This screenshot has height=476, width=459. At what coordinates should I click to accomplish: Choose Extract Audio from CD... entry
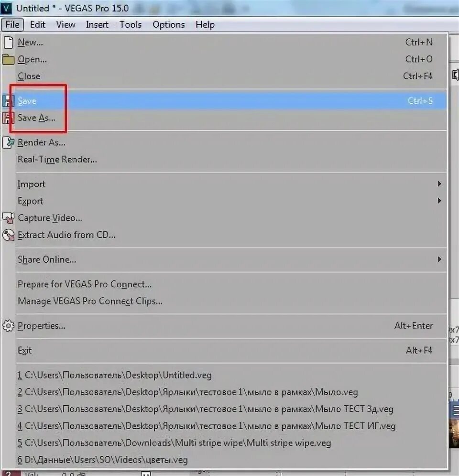tap(225, 235)
